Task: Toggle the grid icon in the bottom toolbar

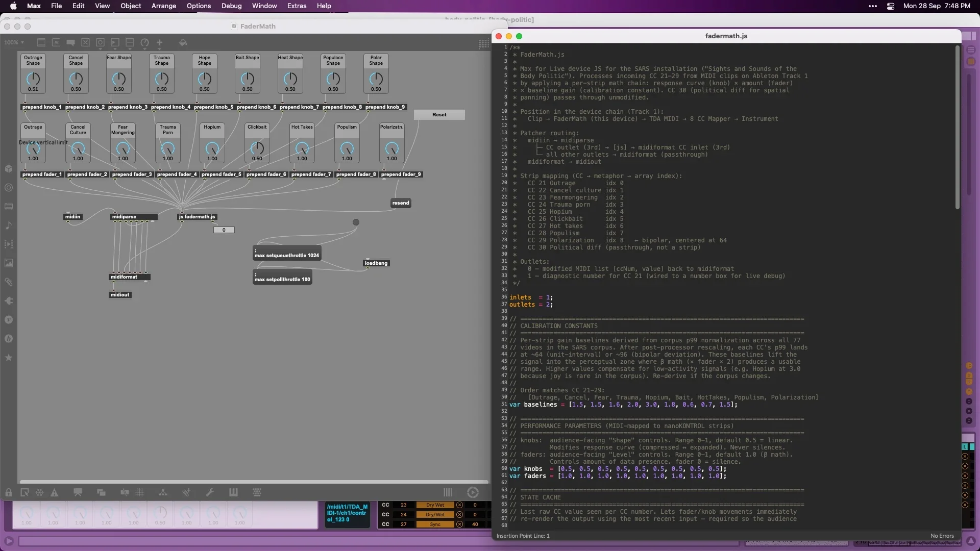Action: [x=139, y=492]
